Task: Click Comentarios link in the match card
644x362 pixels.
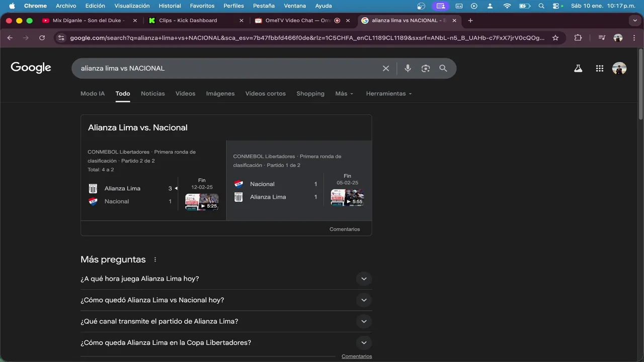Action: [x=345, y=229]
